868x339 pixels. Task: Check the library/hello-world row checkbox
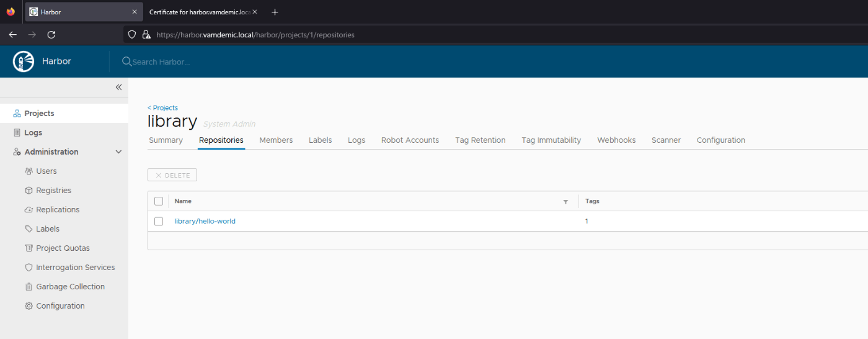(159, 221)
